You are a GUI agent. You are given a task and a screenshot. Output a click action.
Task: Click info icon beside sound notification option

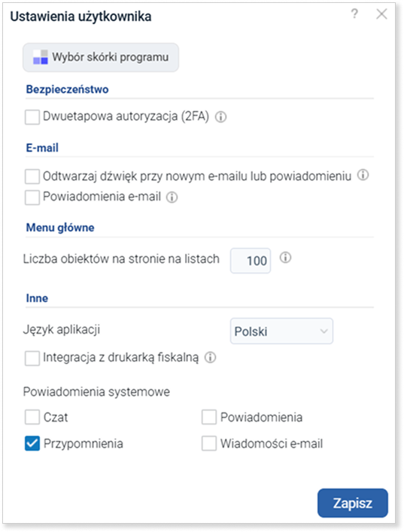click(x=363, y=175)
